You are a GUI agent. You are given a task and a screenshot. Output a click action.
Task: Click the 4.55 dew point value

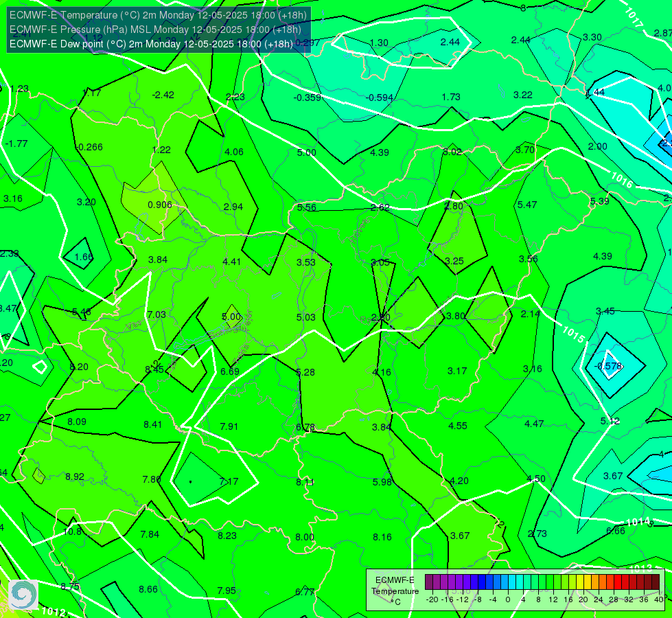point(458,426)
